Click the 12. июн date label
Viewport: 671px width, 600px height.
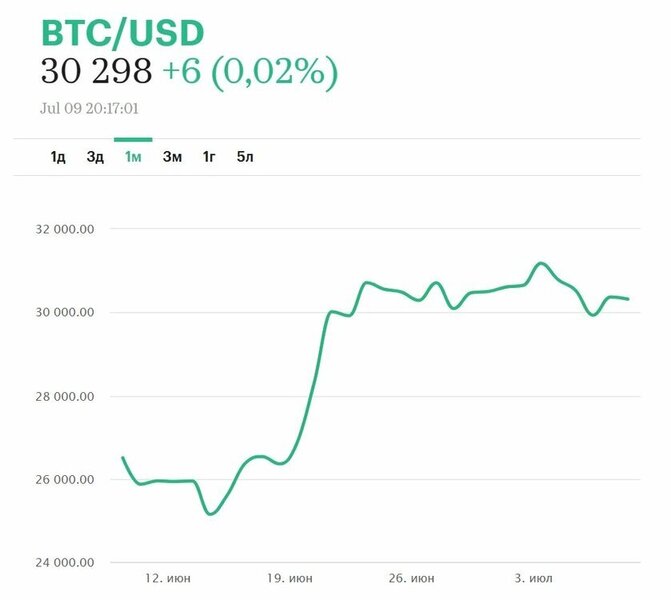coord(166,578)
